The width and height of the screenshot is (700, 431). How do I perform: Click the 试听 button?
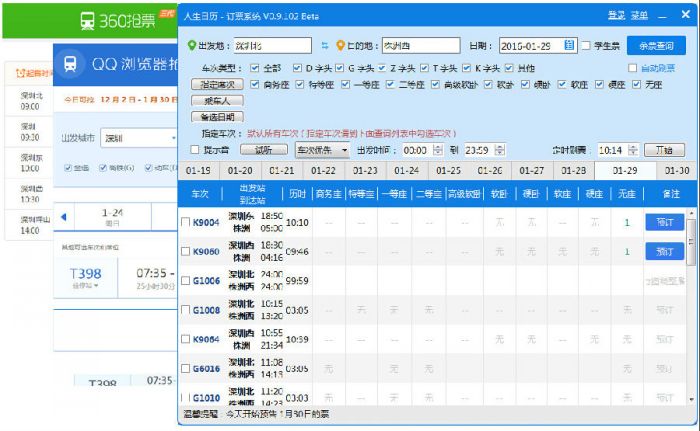pyautogui.click(x=264, y=150)
